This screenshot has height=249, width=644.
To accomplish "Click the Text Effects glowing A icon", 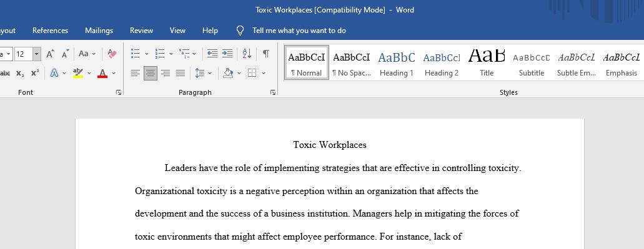I will (x=54, y=74).
